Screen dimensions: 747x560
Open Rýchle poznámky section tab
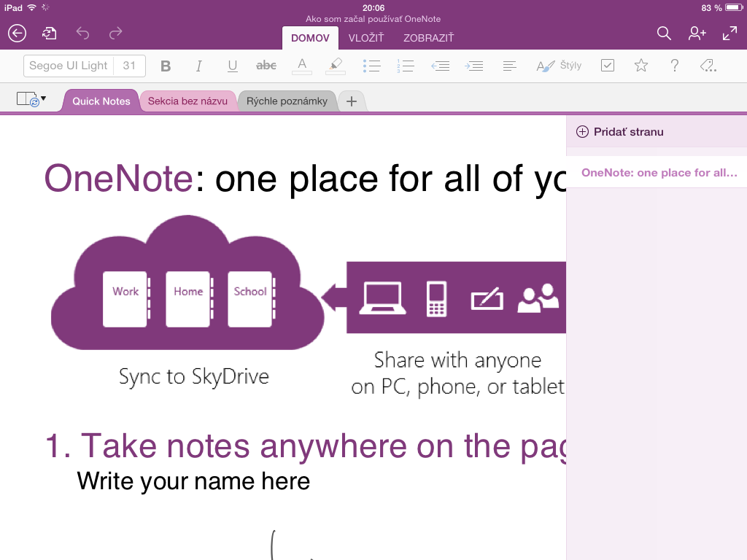click(x=287, y=101)
